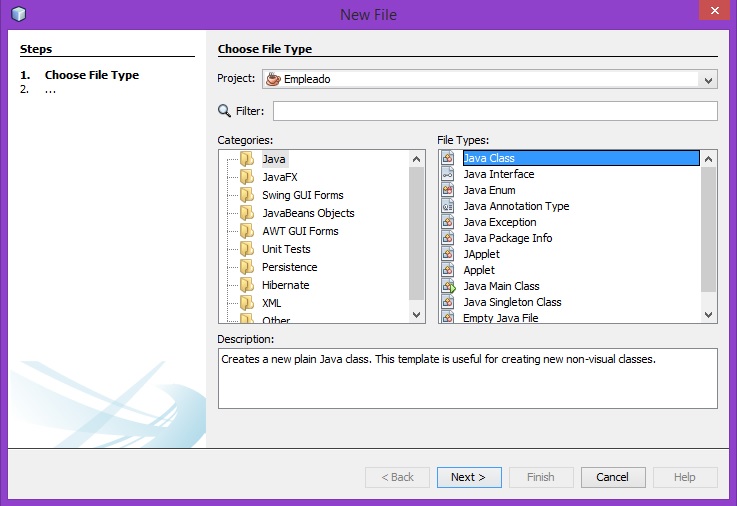This screenshot has height=506, width=737.
Task: Choose Java Singleton Class file type
Action: pyautogui.click(x=512, y=302)
